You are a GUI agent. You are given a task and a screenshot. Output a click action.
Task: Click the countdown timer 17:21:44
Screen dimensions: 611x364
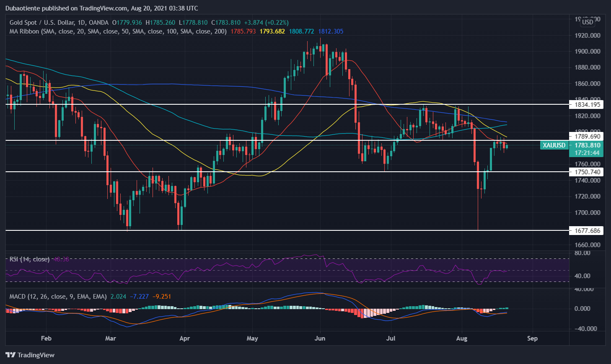(x=588, y=153)
